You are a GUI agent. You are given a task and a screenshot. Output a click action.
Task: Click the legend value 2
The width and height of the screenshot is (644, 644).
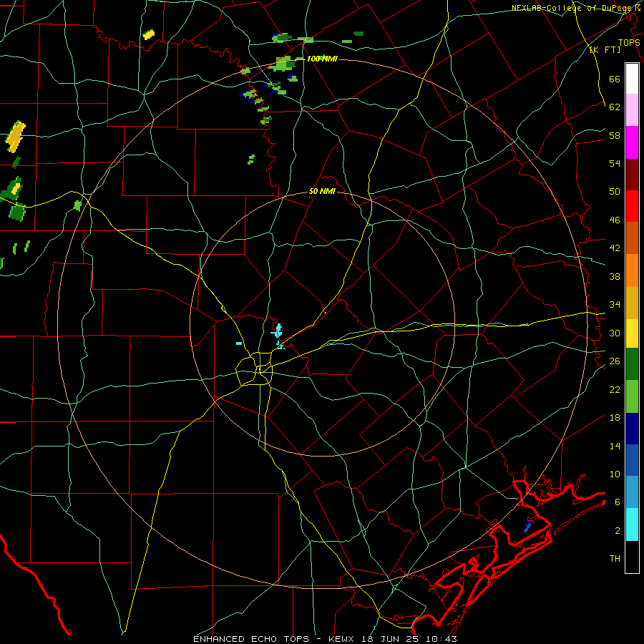click(618, 531)
